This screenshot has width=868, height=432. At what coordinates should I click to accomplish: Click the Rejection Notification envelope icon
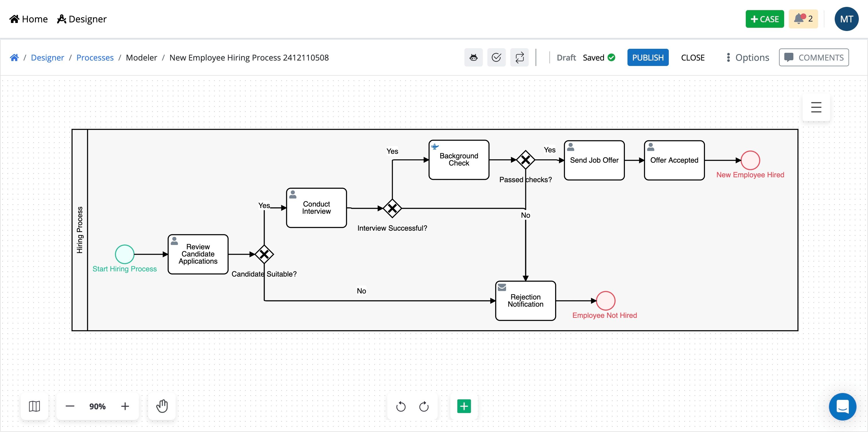click(502, 287)
